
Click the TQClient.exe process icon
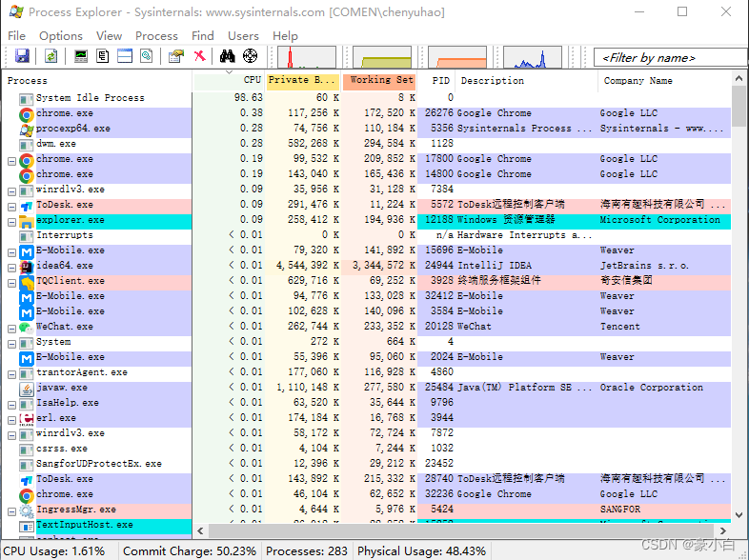click(x=27, y=282)
